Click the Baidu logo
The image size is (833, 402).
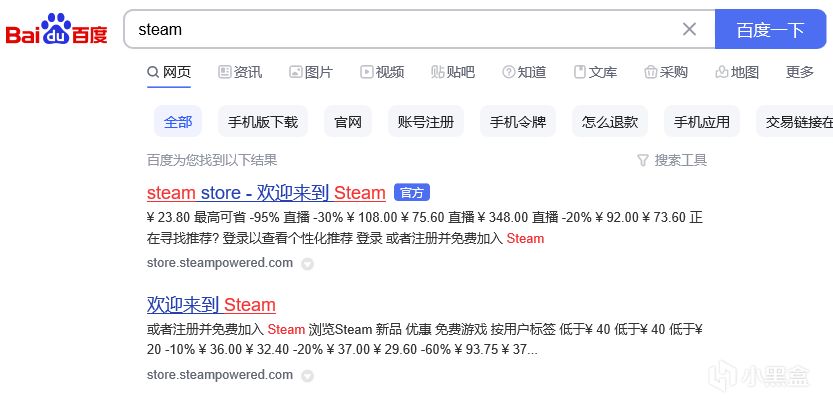[56, 29]
